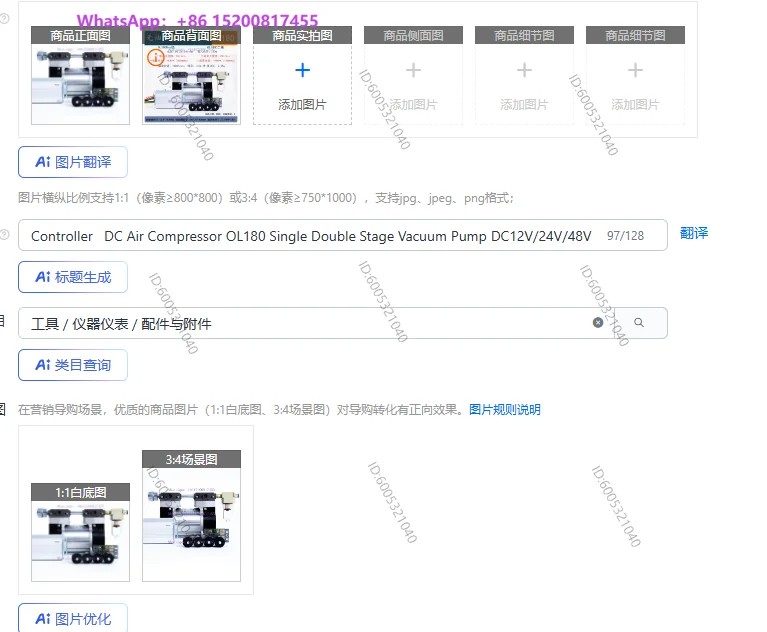Add image in first 商品细节图 slot
This screenshot has height=632, width=767.
click(524, 75)
